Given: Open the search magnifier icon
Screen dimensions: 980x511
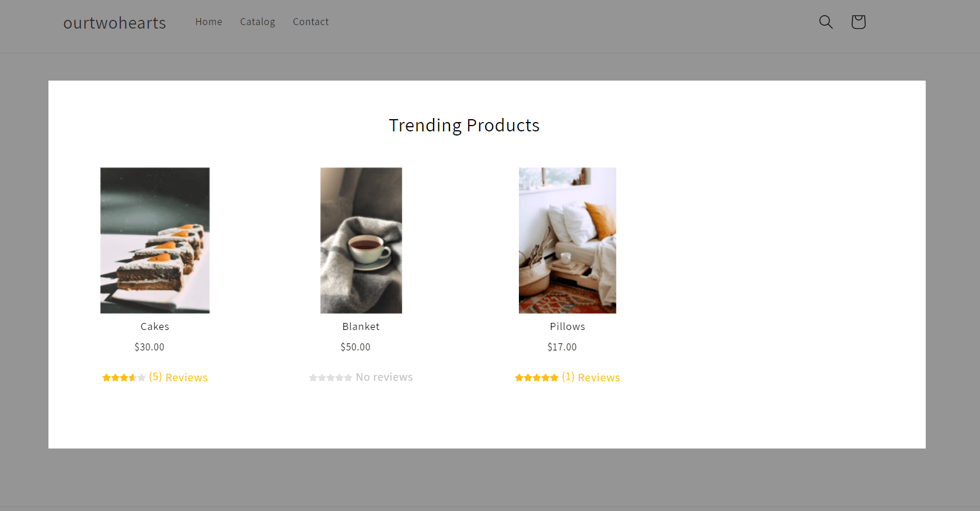Looking at the screenshot, I should (826, 22).
